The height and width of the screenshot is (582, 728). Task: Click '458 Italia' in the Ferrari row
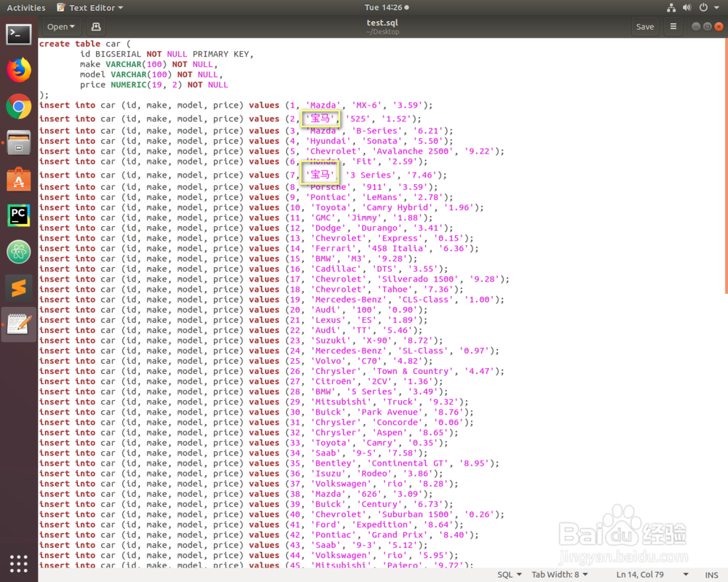point(397,248)
